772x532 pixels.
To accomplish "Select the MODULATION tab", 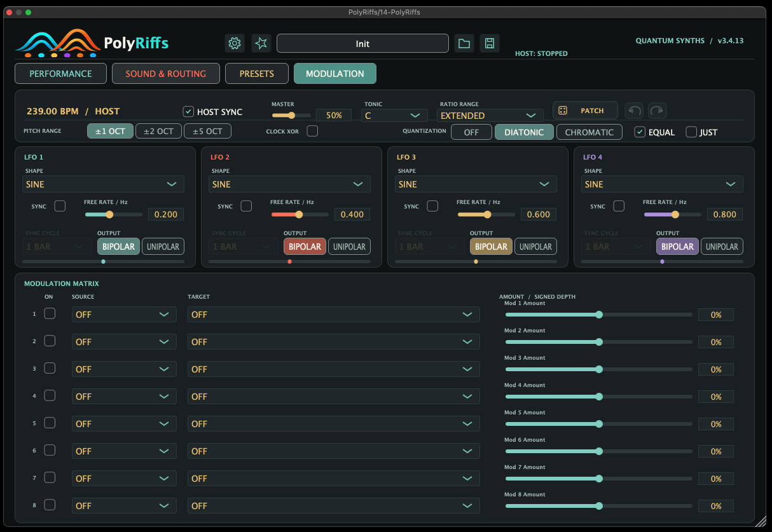I will tap(335, 74).
